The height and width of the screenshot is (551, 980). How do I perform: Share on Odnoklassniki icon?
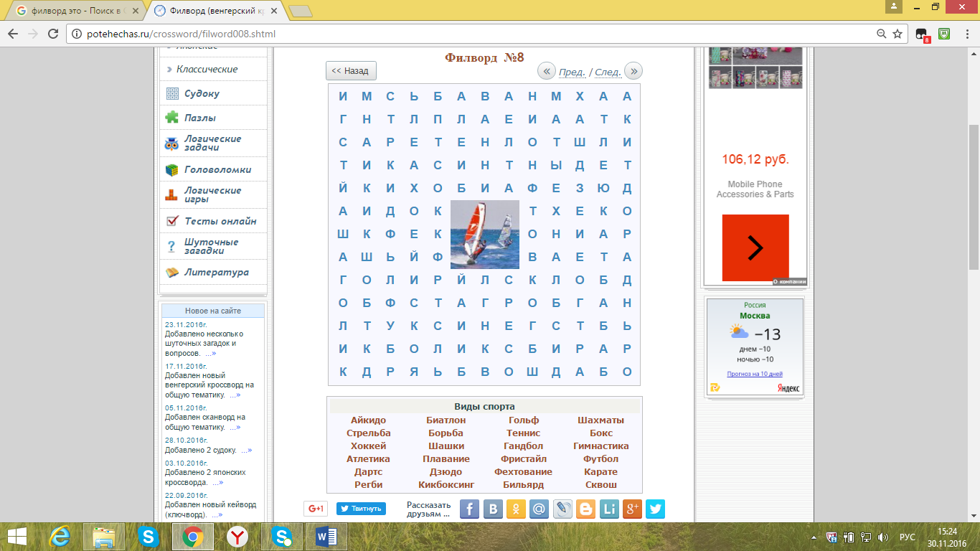(x=516, y=509)
